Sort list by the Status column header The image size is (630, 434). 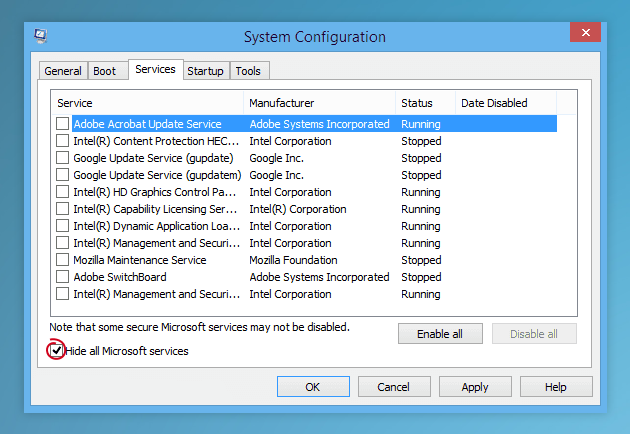point(425,103)
